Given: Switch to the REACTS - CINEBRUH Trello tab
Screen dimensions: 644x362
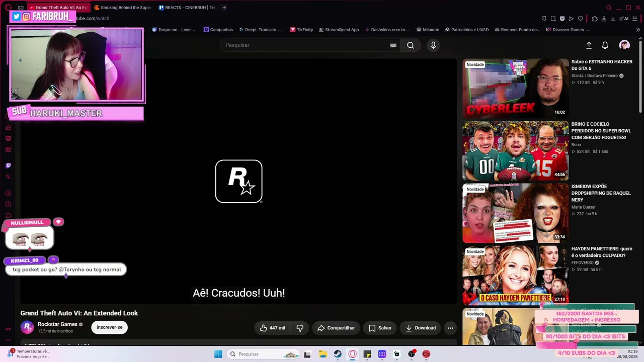Looking at the screenshot, I should 187,8.
